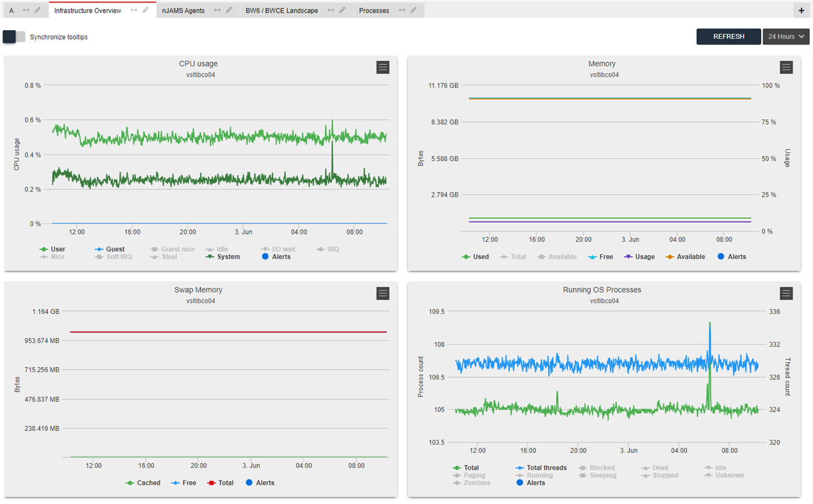Toggle orange Available series in Memory legend
813x504 pixels.
coord(685,257)
